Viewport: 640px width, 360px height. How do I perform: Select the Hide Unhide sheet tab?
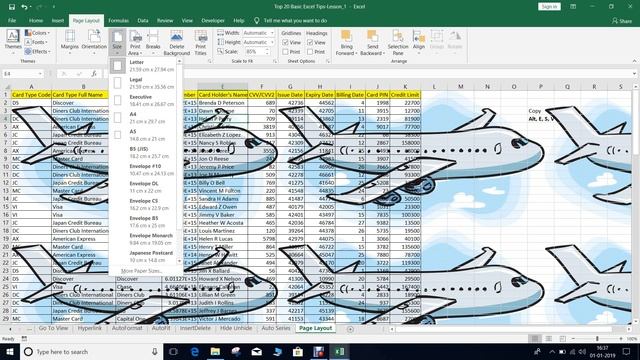pyautogui.click(x=236, y=328)
